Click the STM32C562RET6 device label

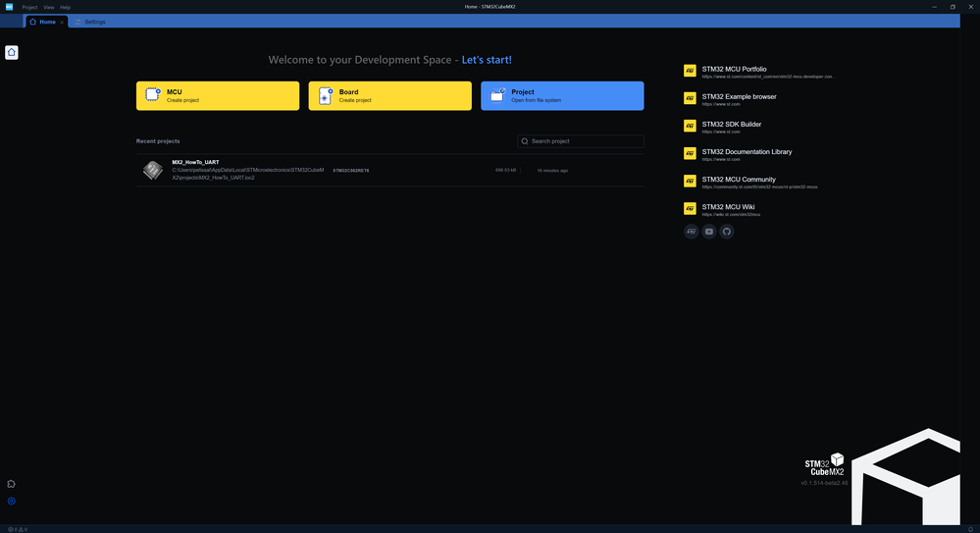tap(350, 170)
